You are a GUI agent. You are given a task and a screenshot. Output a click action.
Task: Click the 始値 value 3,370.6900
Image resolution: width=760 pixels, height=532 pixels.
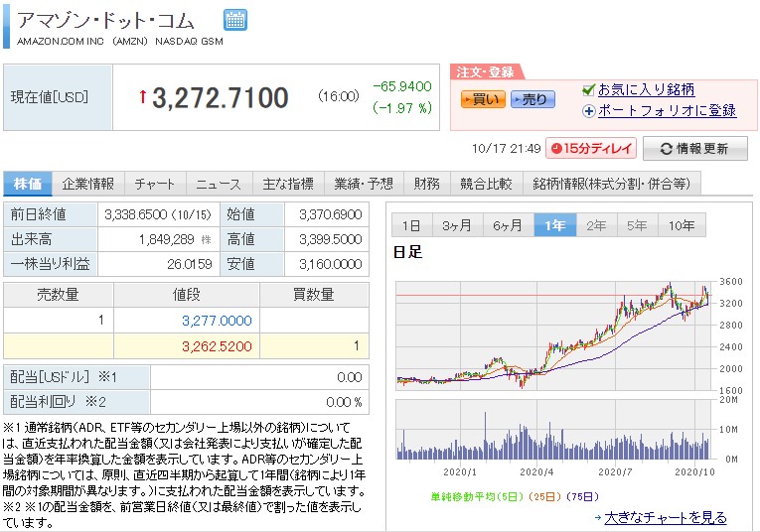click(x=331, y=214)
